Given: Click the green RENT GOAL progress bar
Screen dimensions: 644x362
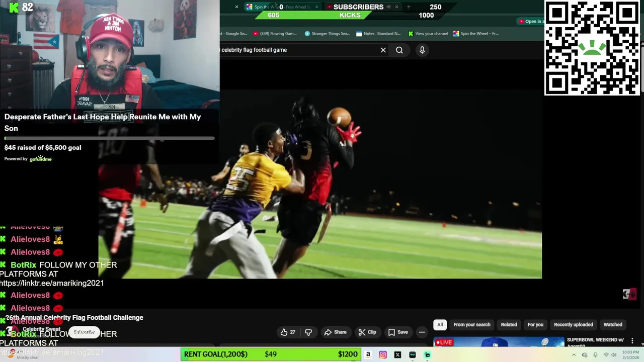Looking at the screenshot, I should pos(270,354).
